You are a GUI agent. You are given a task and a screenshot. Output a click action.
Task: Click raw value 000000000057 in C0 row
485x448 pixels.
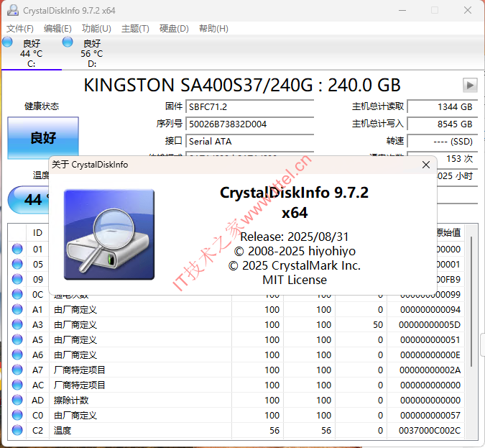[x=430, y=415]
